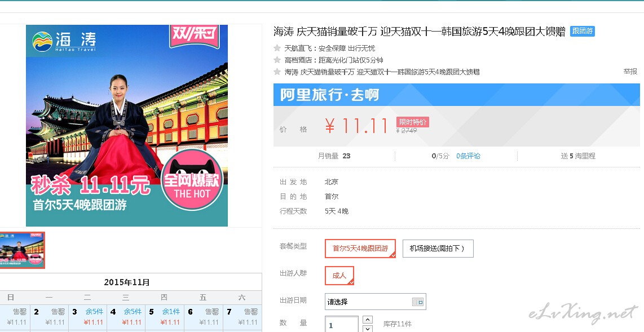644x332 pixels.
Task: Click the 跟团游 tag badge
Action: click(583, 31)
